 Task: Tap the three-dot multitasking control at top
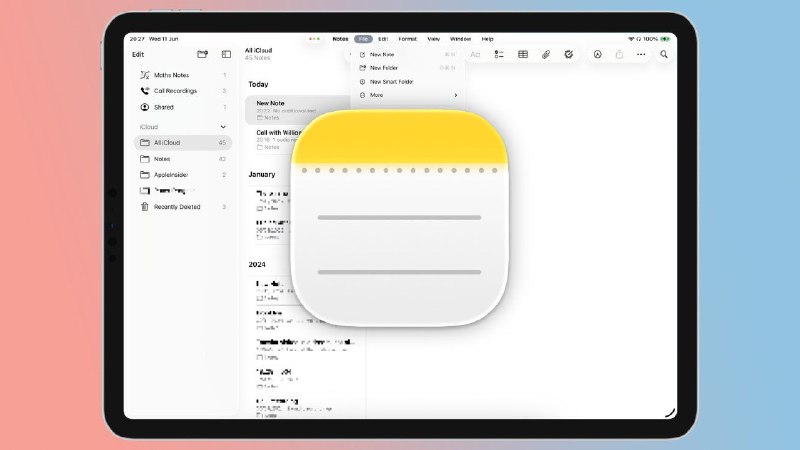coord(314,39)
